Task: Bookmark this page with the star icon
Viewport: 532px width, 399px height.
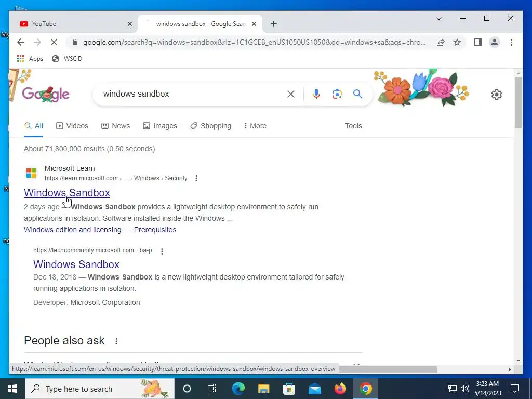Action: [457, 42]
